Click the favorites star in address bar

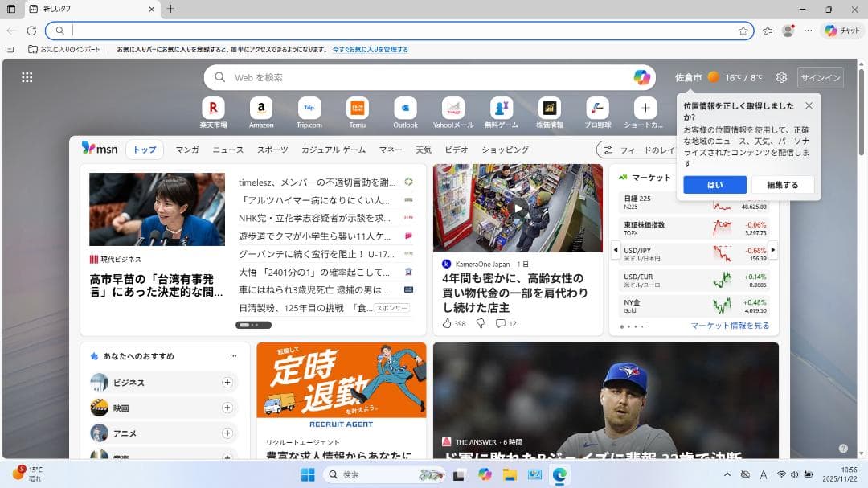pos(743,31)
